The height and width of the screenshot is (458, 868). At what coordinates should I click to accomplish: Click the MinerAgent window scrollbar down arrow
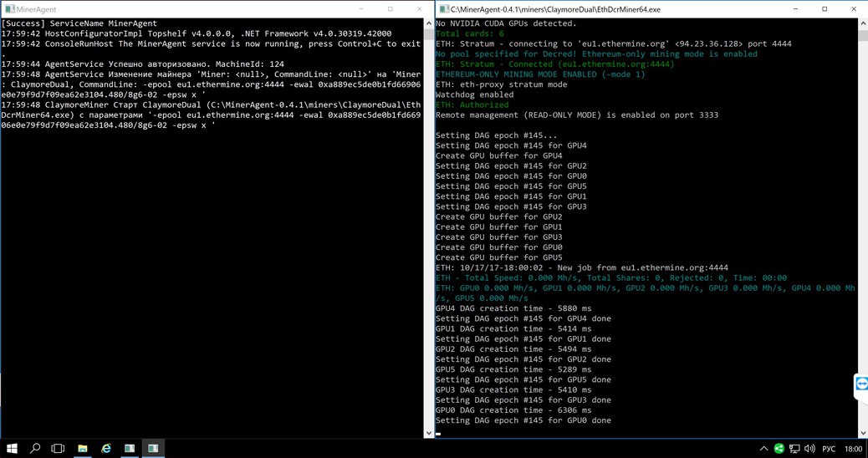pyautogui.click(x=428, y=433)
